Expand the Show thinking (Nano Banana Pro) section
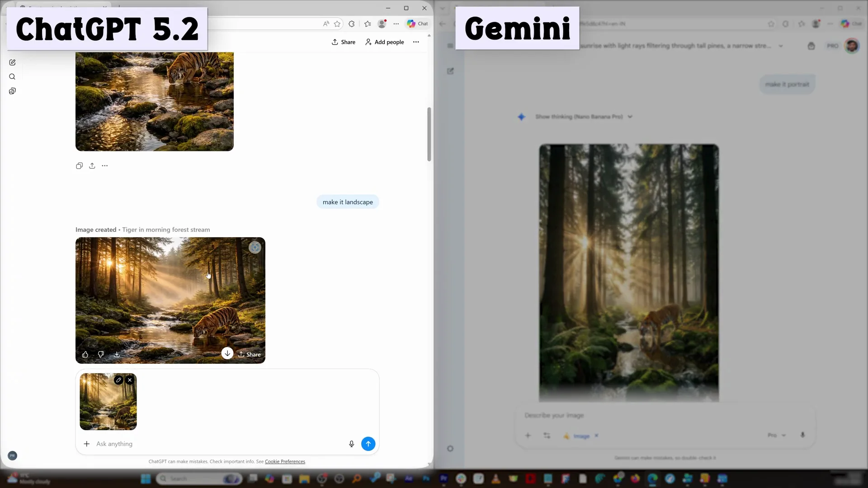 tap(583, 117)
